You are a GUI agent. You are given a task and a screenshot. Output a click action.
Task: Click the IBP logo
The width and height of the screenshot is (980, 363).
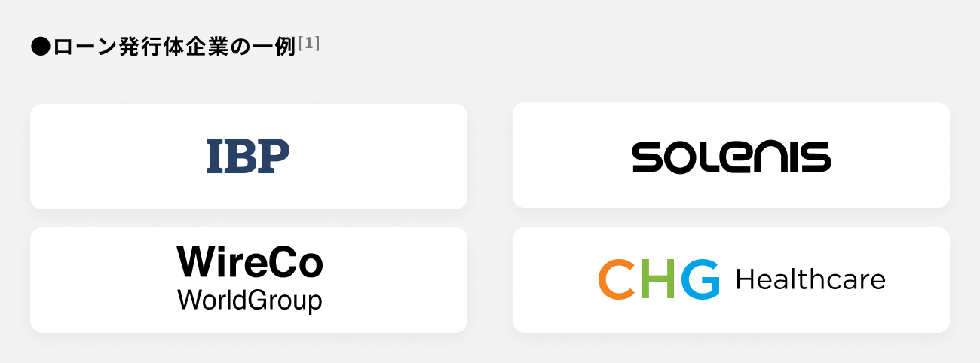(x=248, y=157)
